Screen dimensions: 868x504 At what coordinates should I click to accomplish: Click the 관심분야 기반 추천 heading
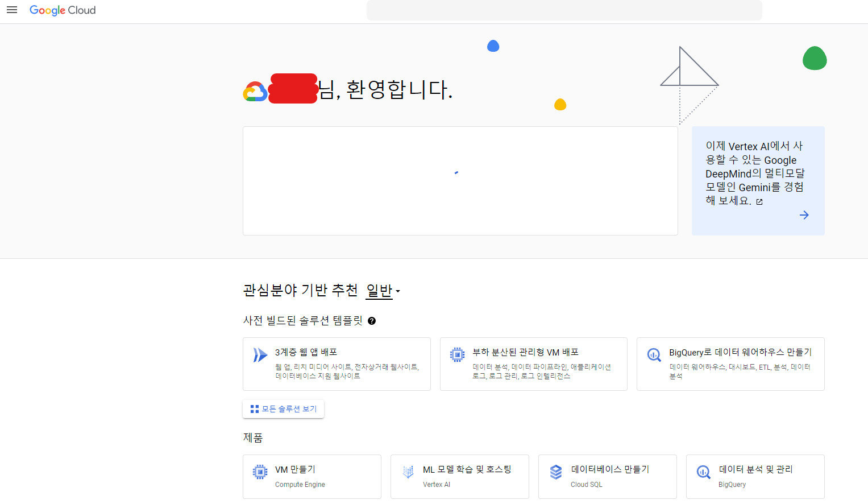(x=301, y=291)
